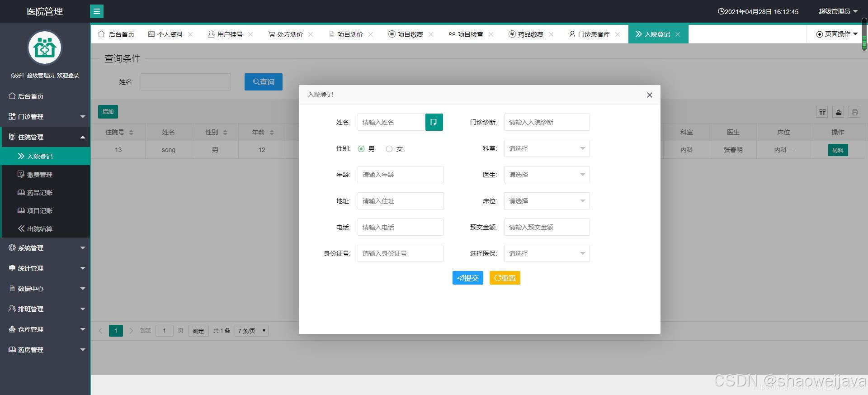
Task: Click the yellow 重置 reset button
Action: point(505,278)
